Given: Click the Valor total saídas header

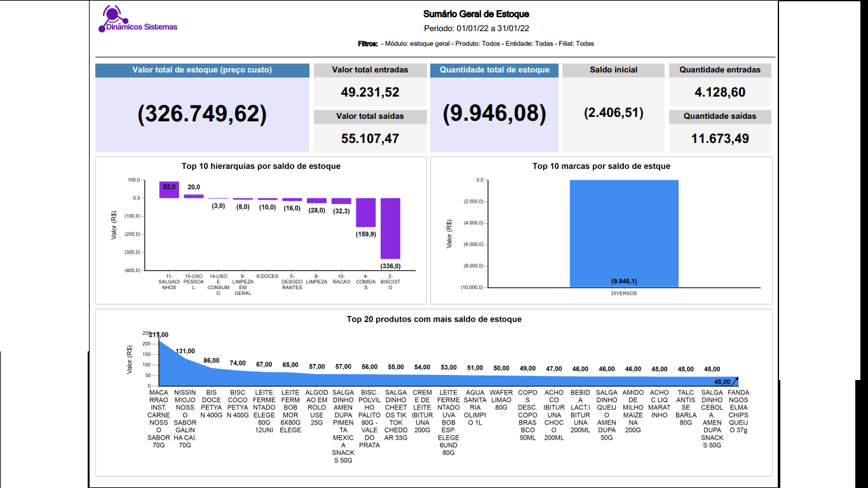Looking at the screenshot, I should tap(370, 116).
